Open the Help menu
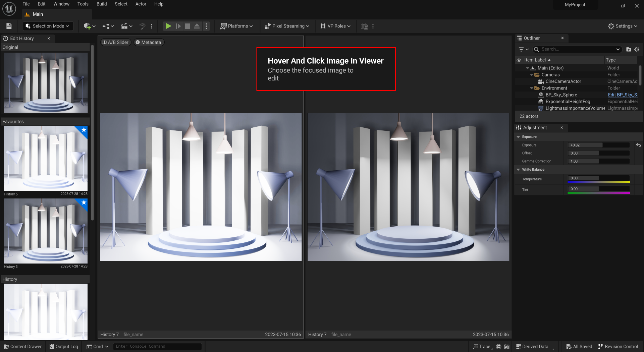644x352 pixels. pos(159,4)
